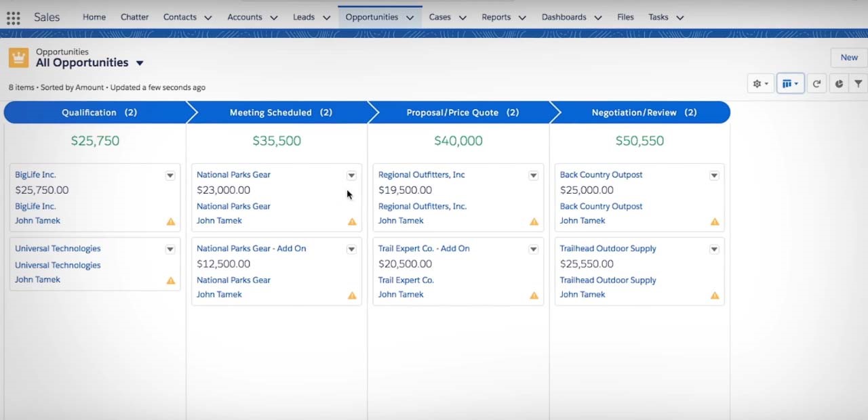Switch to the Chatter tab
This screenshot has height=420, width=868.
point(134,17)
